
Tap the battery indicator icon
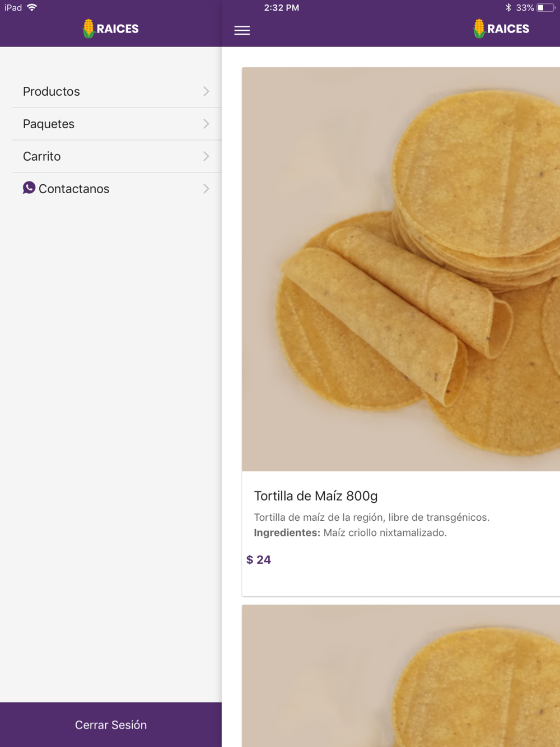click(x=545, y=7)
